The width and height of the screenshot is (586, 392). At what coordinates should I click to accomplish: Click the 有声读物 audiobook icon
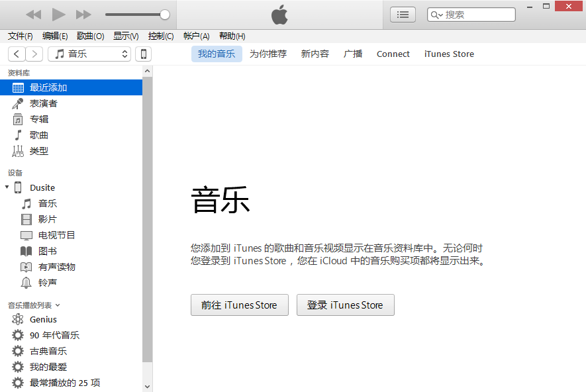[26, 267]
